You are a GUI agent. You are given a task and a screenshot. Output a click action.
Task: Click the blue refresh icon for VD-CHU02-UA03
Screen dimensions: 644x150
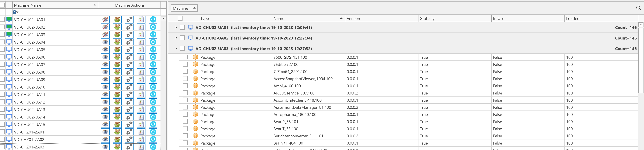coord(153,34)
